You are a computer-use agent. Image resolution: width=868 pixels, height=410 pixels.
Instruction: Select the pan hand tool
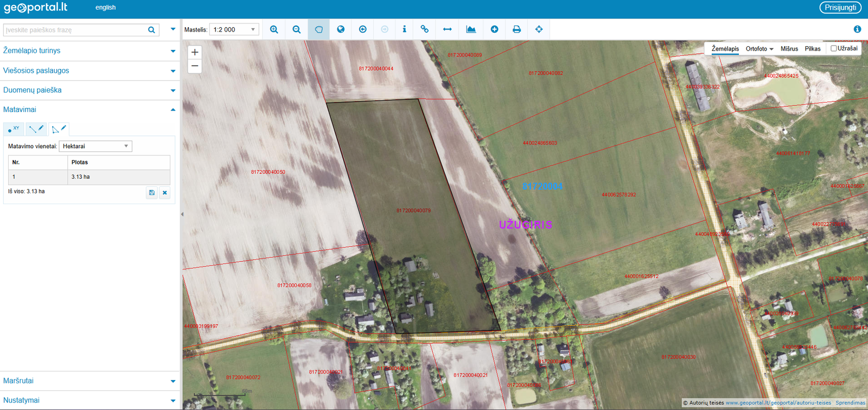pyautogui.click(x=318, y=29)
